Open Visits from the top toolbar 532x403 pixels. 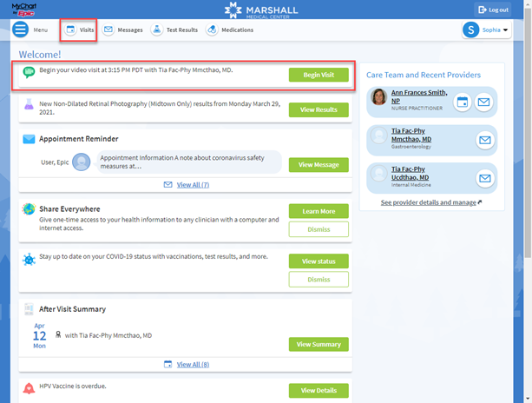pyautogui.click(x=79, y=30)
